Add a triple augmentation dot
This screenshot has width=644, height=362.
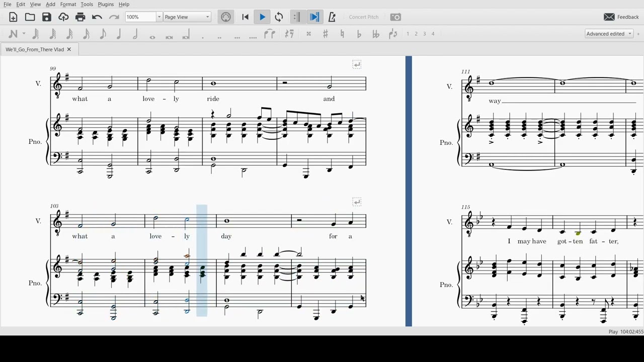click(236, 37)
